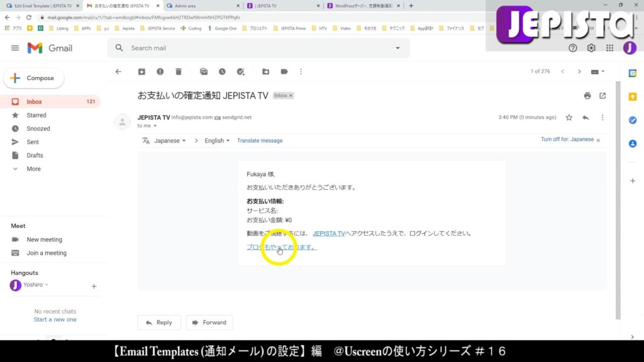Viewport: 644px width, 362px height.
Task: Focus the Search mail field
Action: point(258,48)
